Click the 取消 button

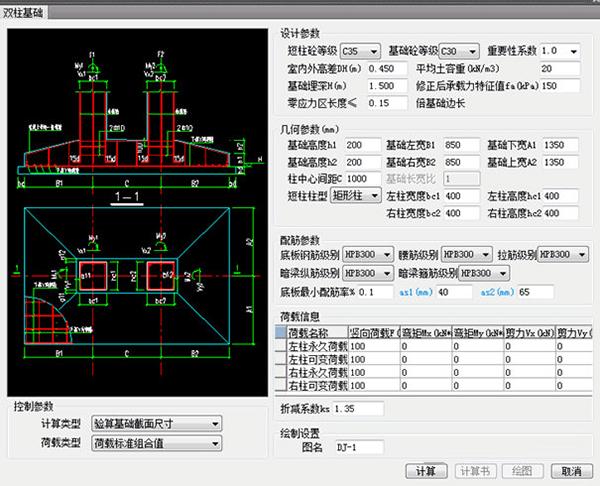[572, 471]
